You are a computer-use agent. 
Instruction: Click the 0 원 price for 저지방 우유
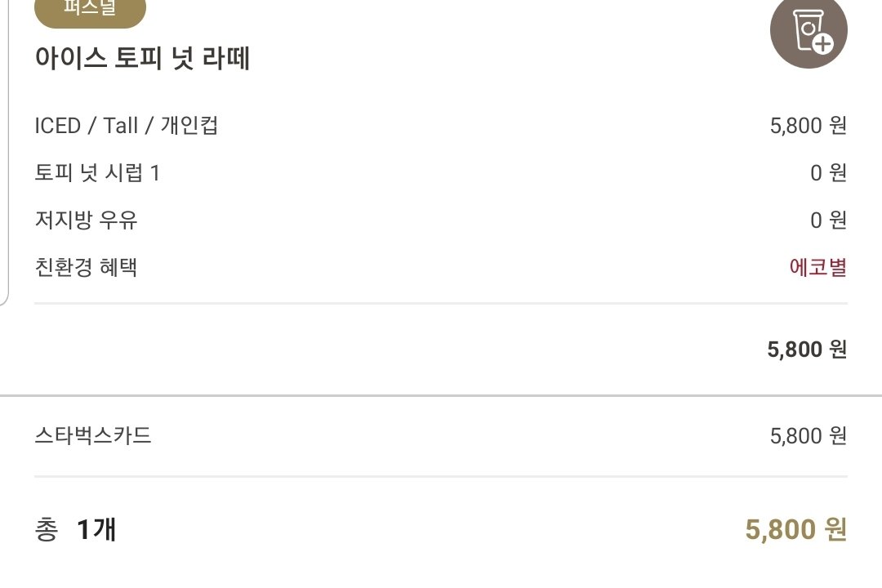click(829, 220)
